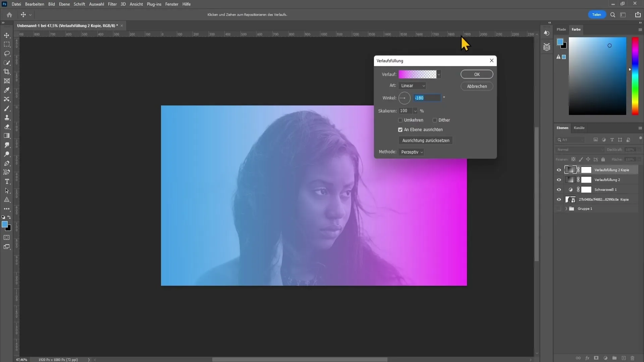Expand the Gruppe 1 folder
Viewport: 644px width, 362px height.
tap(566, 209)
